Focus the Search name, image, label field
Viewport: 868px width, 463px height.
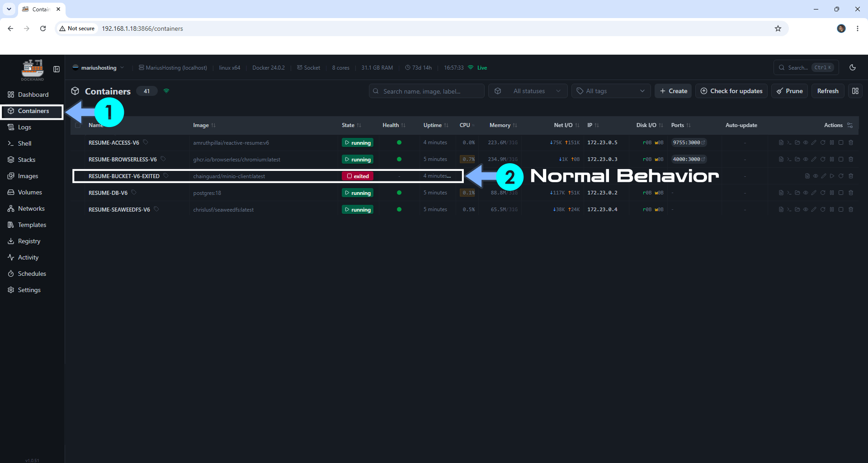[x=427, y=91]
